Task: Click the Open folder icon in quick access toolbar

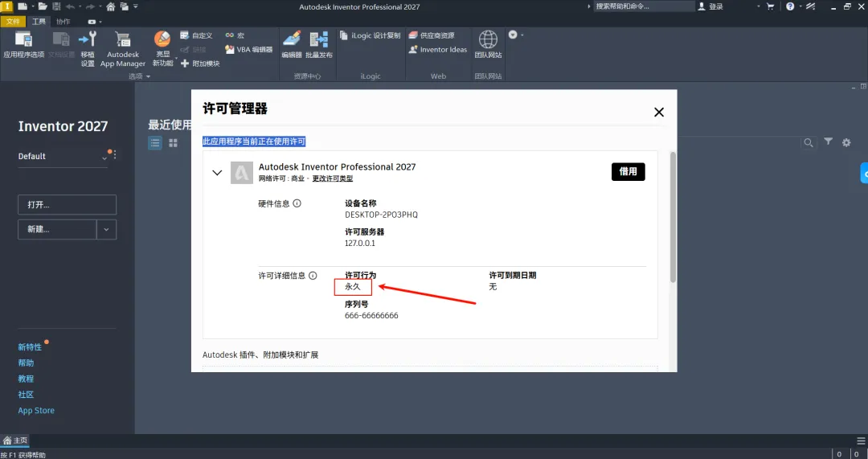Action: [43, 6]
